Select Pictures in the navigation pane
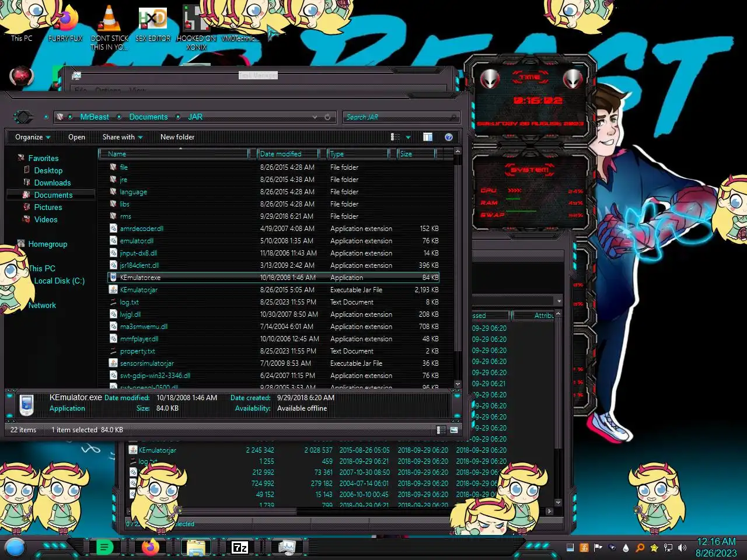 point(48,207)
